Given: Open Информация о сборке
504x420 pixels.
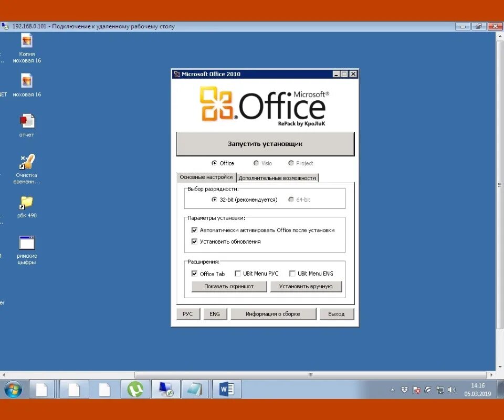Looking at the screenshot, I should pyautogui.click(x=273, y=314).
